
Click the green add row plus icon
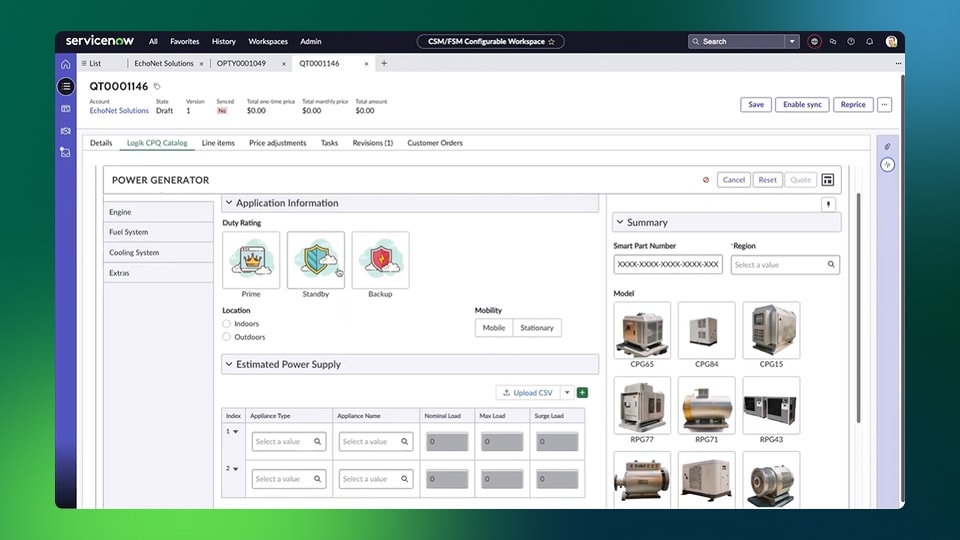pos(582,392)
